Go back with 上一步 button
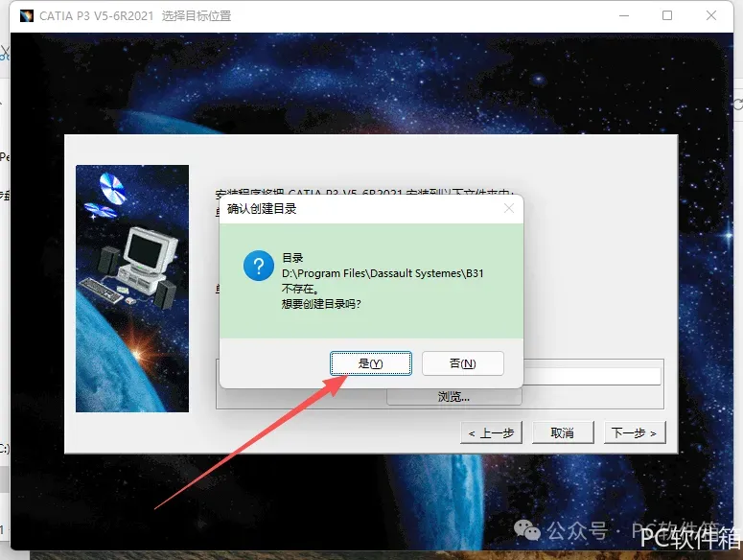The image size is (743, 560). [x=491, y=432]
